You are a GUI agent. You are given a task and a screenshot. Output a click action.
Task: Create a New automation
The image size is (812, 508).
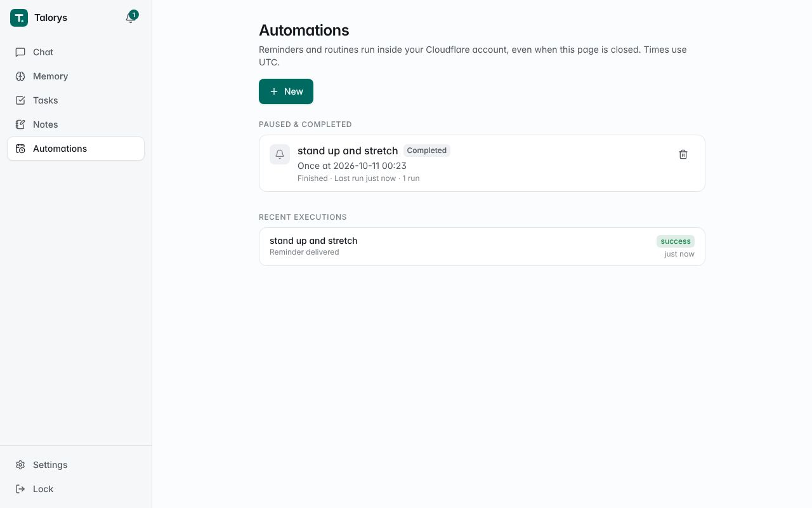point(286,91)
